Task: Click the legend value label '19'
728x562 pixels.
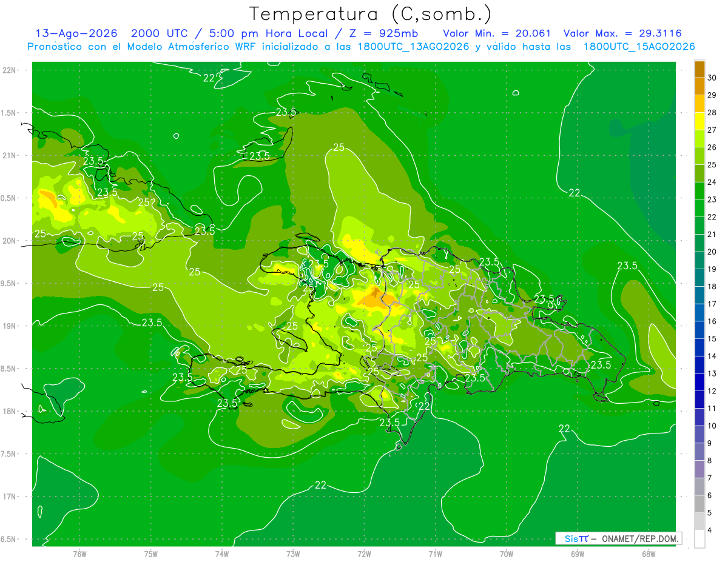Action: [712, 269]
